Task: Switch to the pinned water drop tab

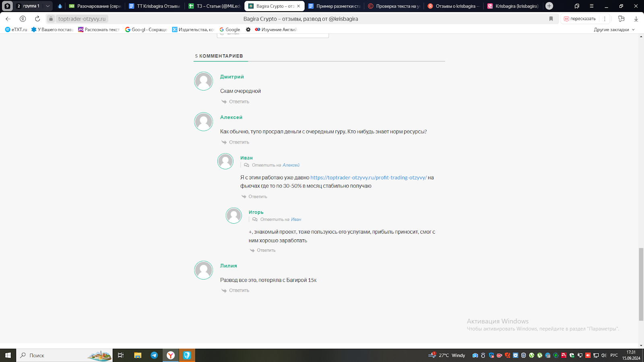Action: pos(60,6)
